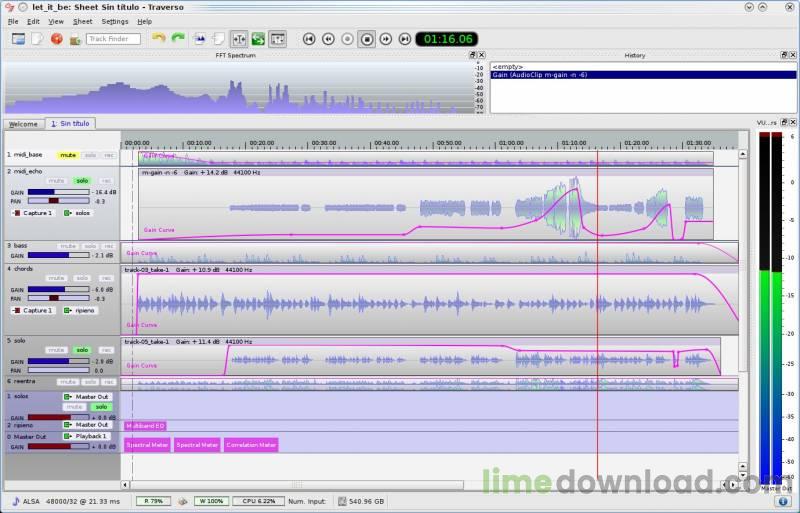Skip to end with the last transport button
800x513 pixels.
pos(405,39)
